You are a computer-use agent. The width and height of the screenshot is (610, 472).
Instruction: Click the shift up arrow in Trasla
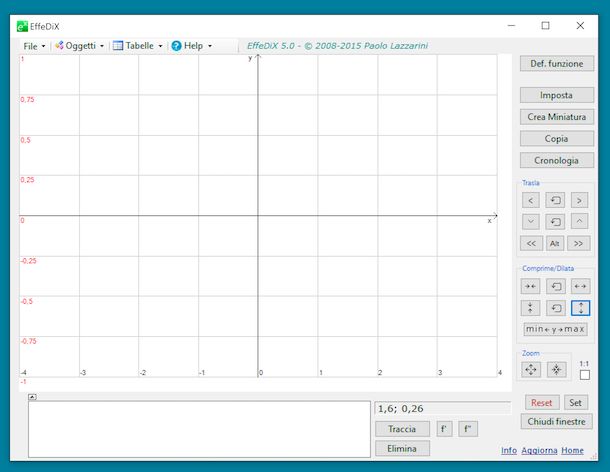(580, 221)
